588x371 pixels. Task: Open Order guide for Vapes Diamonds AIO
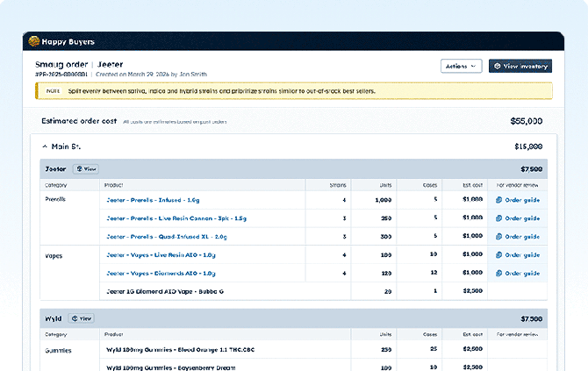click(x=518, y=274)
